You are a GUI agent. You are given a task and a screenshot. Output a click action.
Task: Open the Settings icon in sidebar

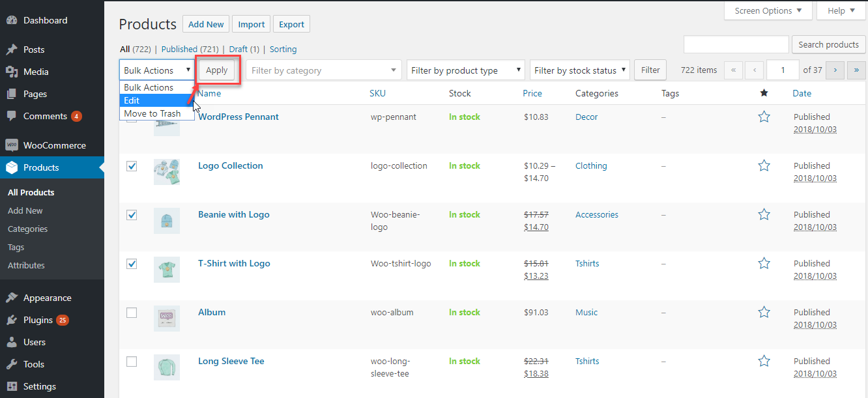tap(12, 386)
